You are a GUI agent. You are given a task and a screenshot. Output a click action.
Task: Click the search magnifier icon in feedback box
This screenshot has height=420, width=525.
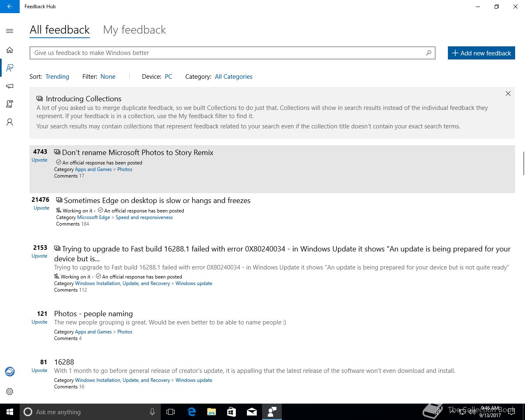tap(429, 52)
